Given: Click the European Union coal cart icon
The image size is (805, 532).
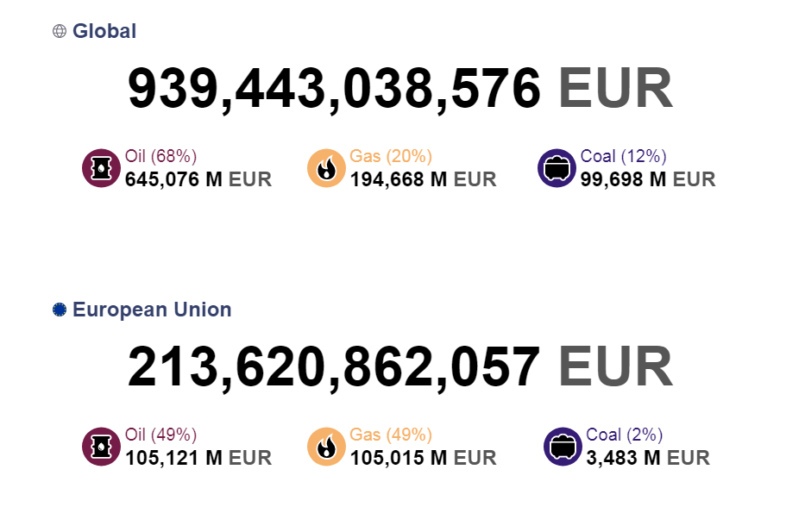Looking at the screenshot, I should coord(563,447).
